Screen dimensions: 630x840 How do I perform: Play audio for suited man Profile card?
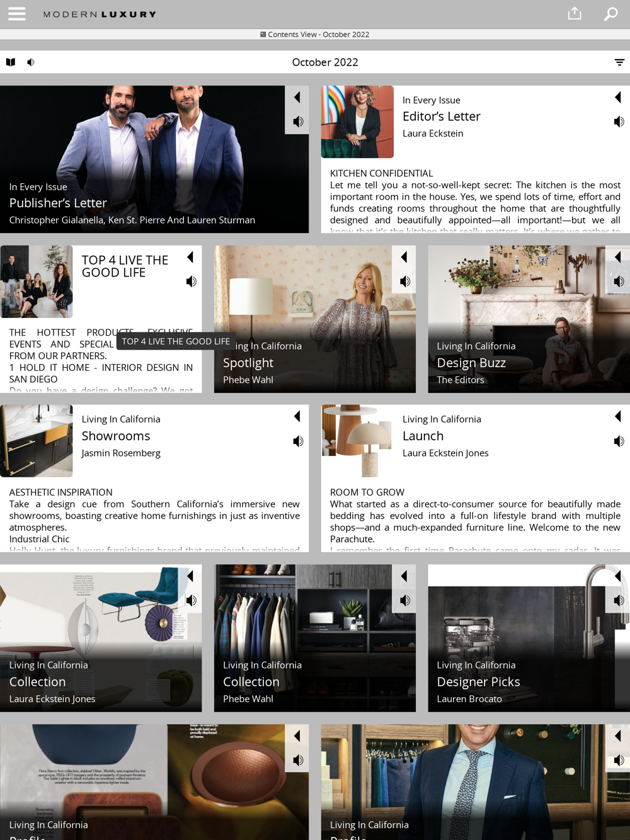[x=619, y=761]
